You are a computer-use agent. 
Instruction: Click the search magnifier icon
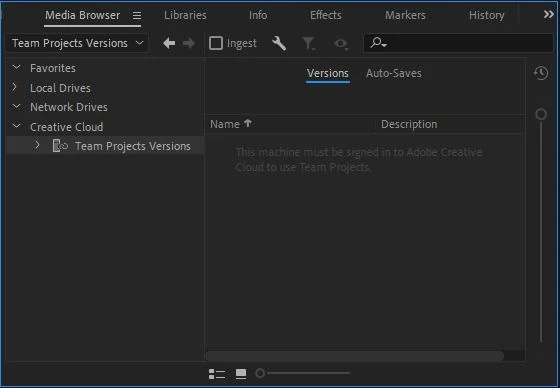coord(378,43)
